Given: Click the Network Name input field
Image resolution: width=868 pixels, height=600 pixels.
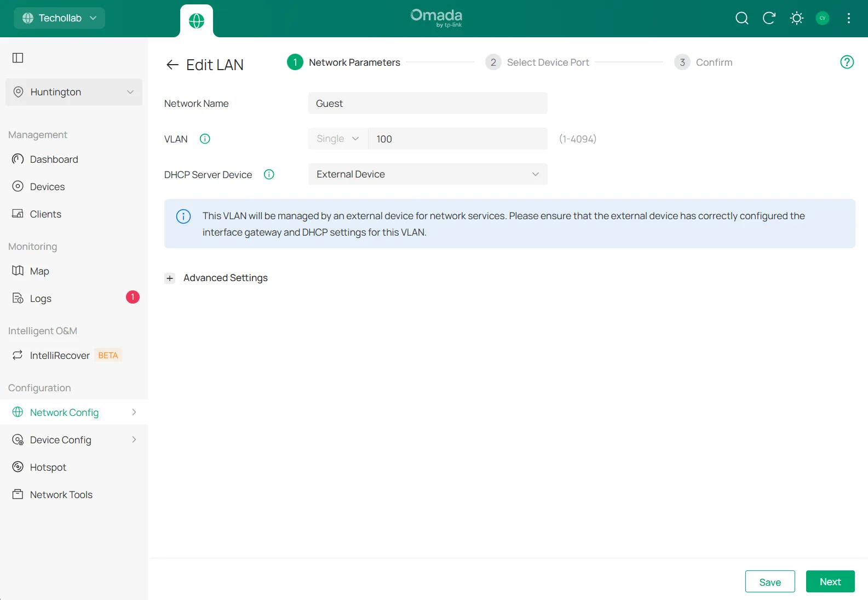Looking at the screenshot, I should pyautogui.click(x=428, y=103).
